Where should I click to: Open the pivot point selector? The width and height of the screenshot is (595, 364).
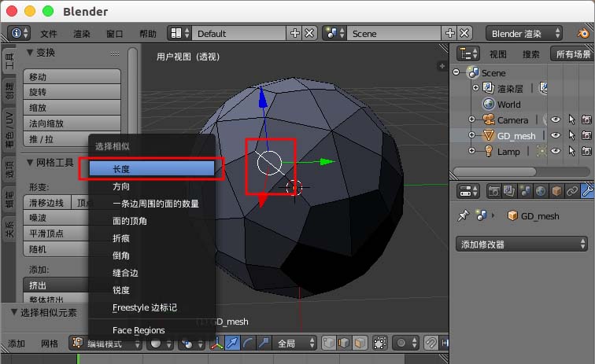[191, 344]
